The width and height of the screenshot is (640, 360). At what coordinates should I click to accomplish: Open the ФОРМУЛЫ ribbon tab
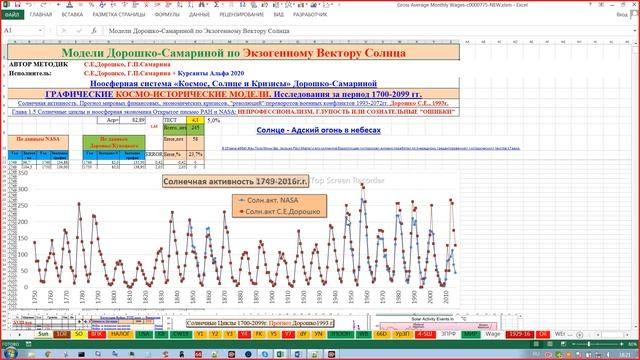pos(167,15)
